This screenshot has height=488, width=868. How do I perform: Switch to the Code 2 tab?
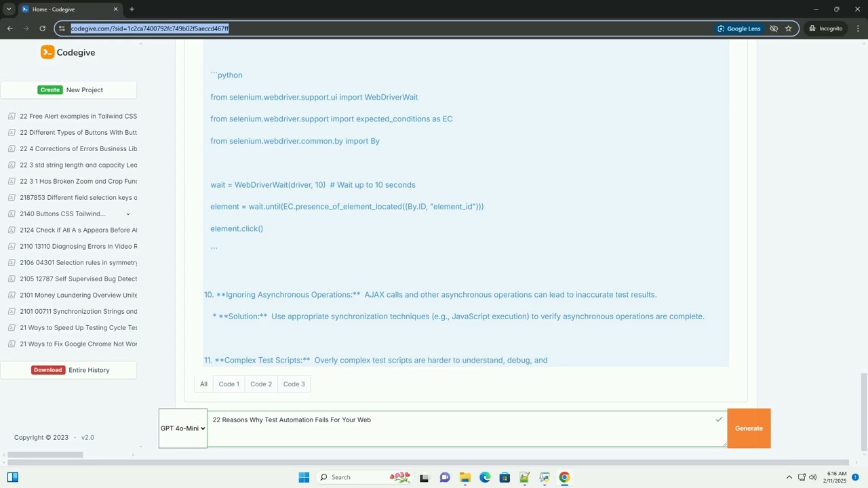[x=261, y=384]
